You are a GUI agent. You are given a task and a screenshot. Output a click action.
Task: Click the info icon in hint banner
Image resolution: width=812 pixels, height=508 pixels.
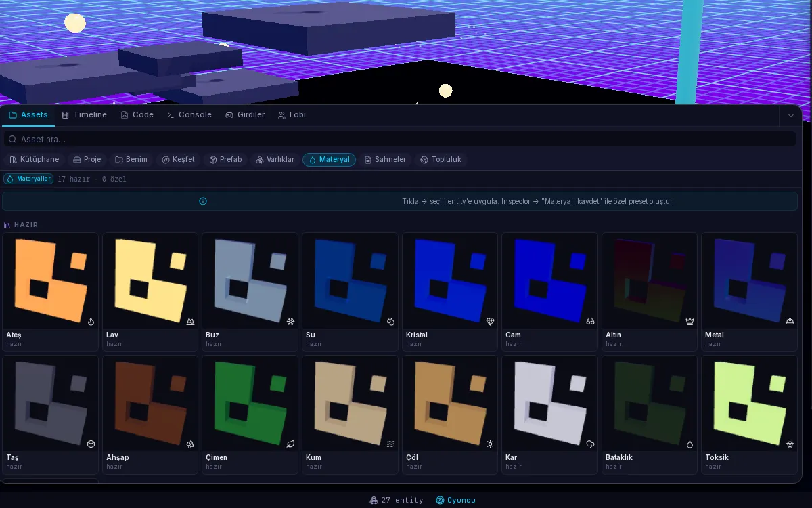point(203,201)
